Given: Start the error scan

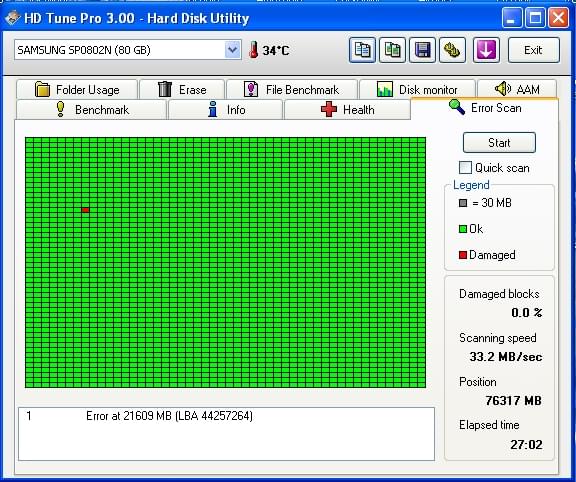Looking at the screenshot, I should tap(499, 143).
